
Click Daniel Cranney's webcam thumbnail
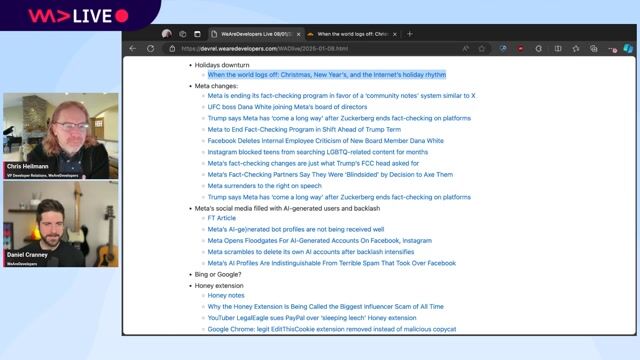61,224
